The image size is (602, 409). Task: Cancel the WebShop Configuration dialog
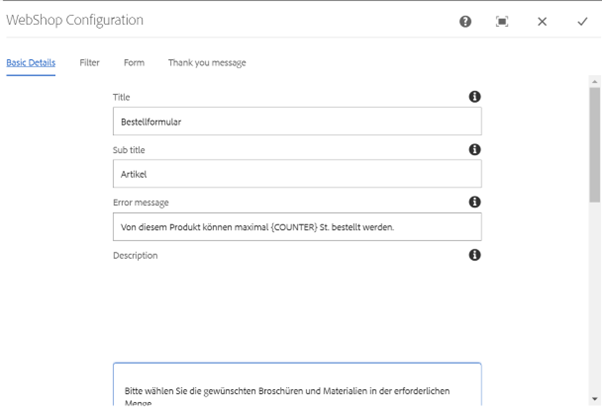(x=542, y=22)
